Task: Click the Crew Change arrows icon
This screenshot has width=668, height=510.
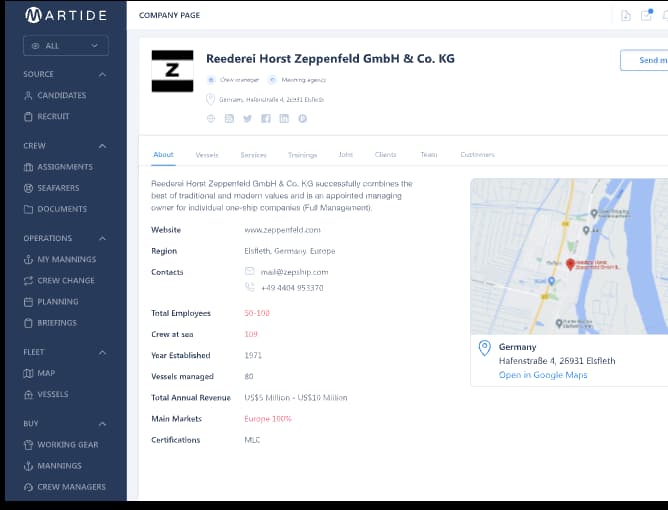Action: pos(28,280)
